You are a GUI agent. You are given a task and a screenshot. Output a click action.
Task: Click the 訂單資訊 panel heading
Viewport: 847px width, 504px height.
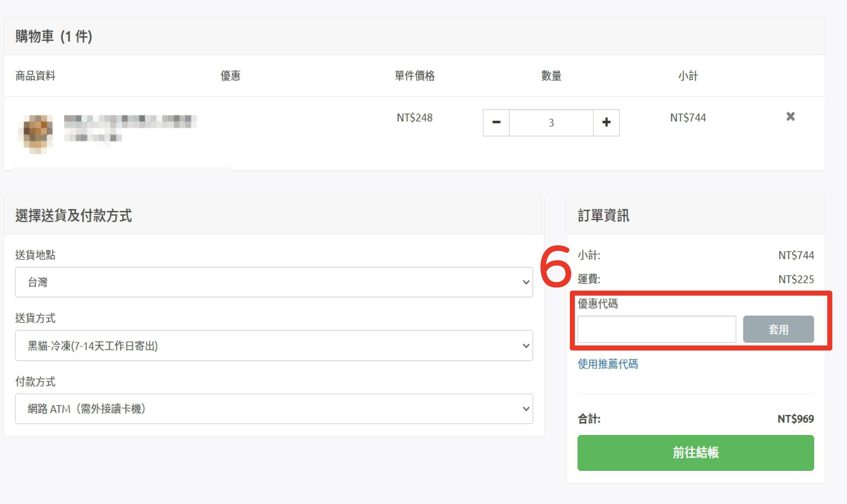[x=603, y=216]
